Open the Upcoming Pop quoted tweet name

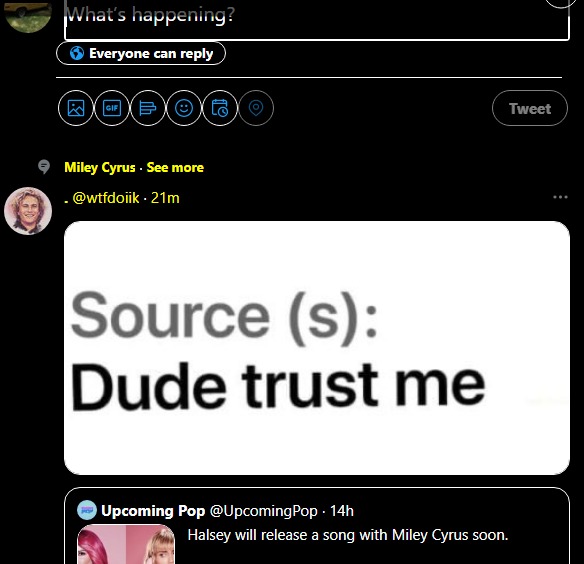[153, 511]
